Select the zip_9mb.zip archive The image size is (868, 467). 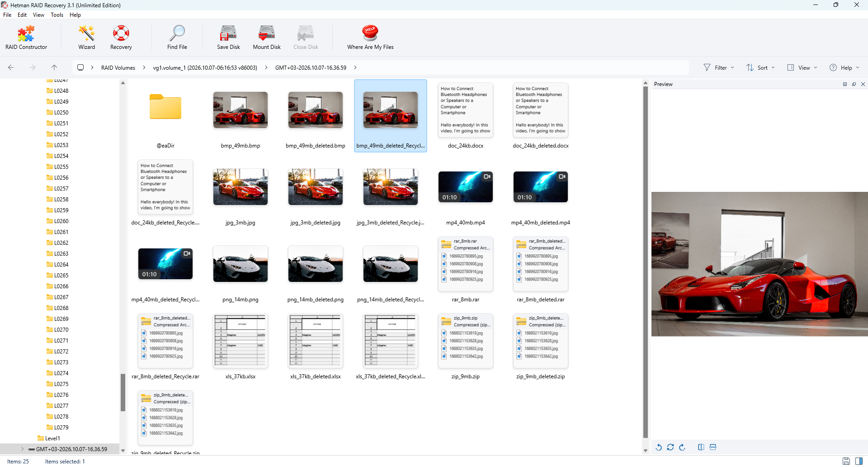click(466, 347)
